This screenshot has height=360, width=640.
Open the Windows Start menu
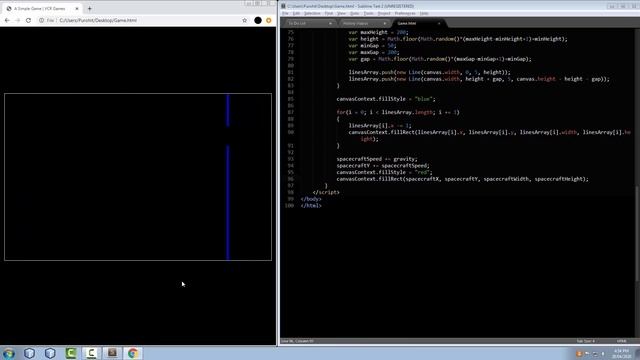pyautogui.click(x=8, y=353)
